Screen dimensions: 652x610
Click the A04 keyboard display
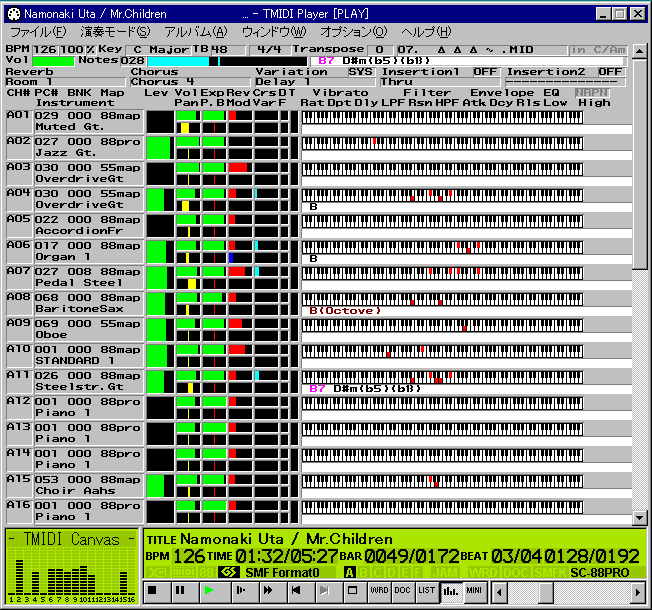click(x=442, y=195)
